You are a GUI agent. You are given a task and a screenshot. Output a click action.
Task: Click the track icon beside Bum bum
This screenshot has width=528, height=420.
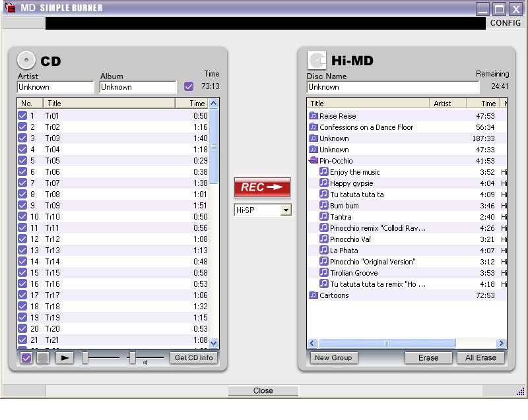pos(323,205)
